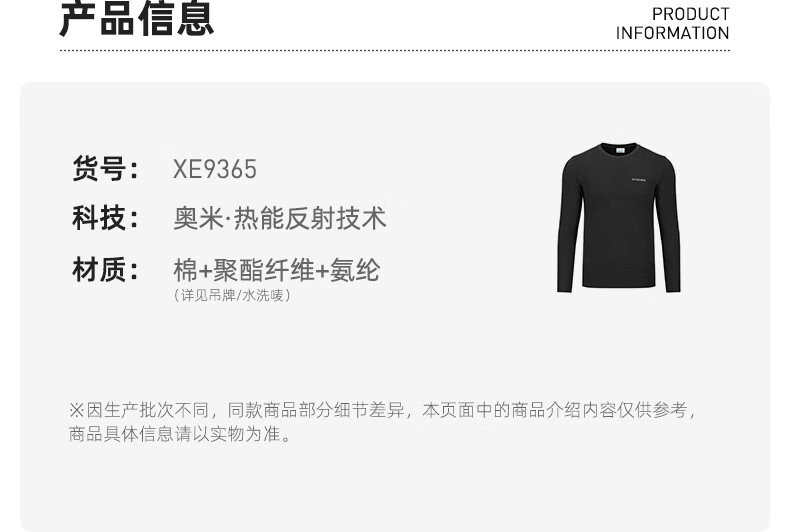Click the 产品信息 heading
Image resolution: width=790 pixels, height=532 pixels.
(x=137, y=19)
